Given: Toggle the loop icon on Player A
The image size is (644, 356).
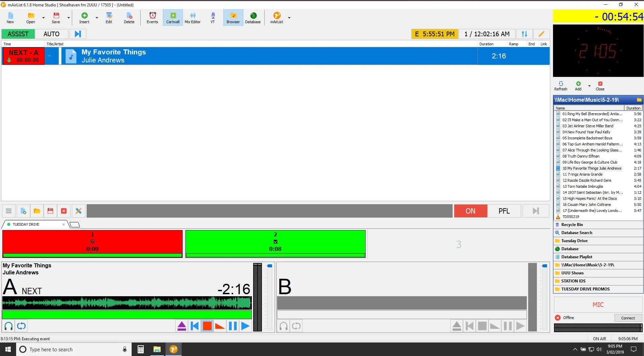Looking at the screenshot, I should pos(21,326).
